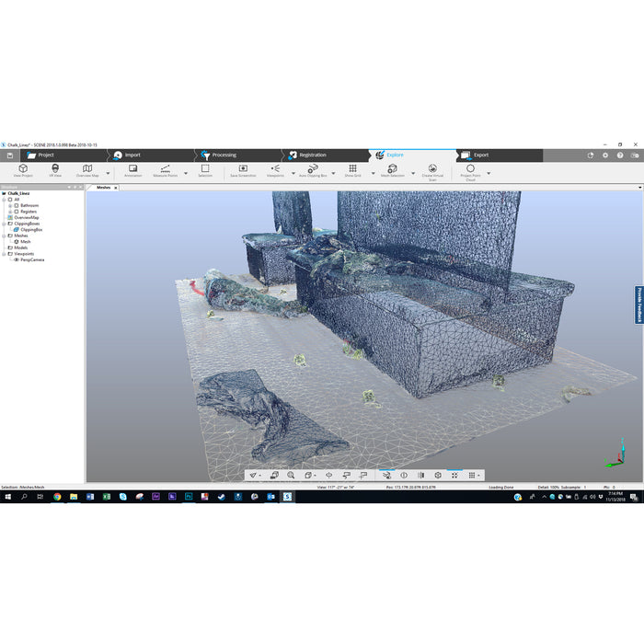Open the Viewpoints tool
The width and height of the screenshot is (644, 644).
(275, 170)
